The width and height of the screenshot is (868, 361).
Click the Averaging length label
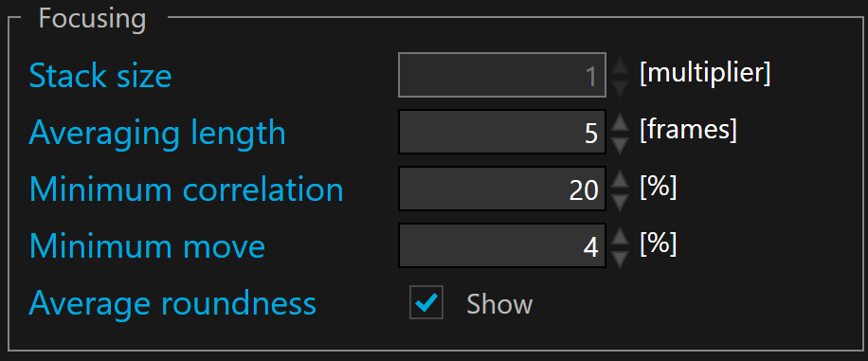157,134
